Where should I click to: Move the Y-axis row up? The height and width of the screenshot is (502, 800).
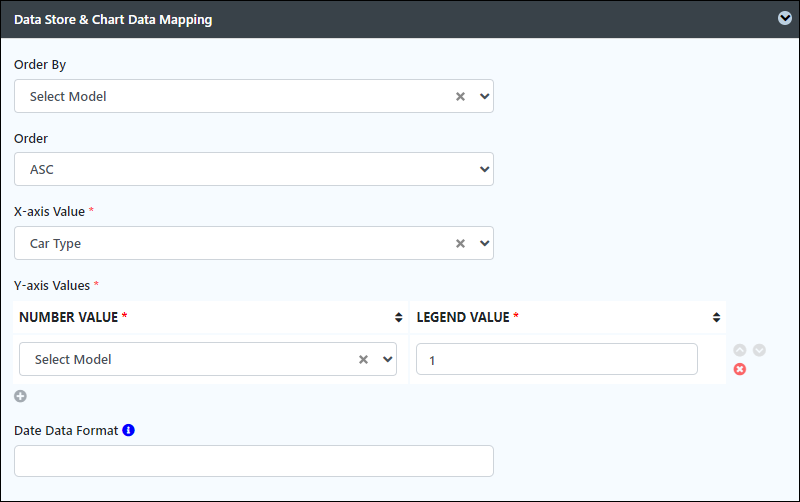(x=740, y=350)
